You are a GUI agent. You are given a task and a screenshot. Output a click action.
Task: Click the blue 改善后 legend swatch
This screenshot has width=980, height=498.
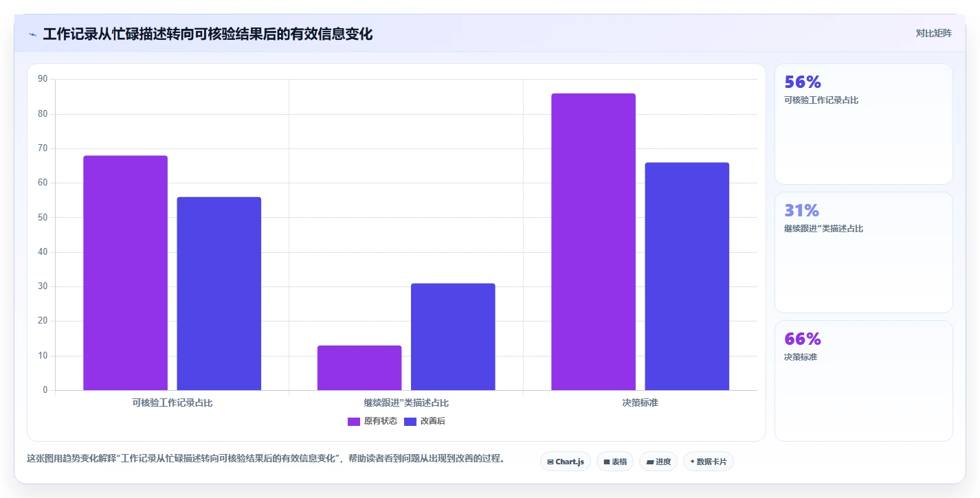coord(410,421)
